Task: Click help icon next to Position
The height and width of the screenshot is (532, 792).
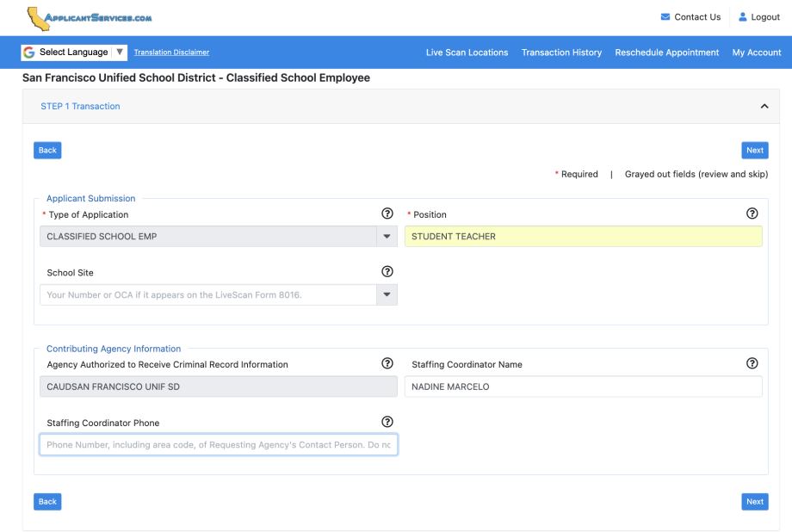Action: coord(752,213)
